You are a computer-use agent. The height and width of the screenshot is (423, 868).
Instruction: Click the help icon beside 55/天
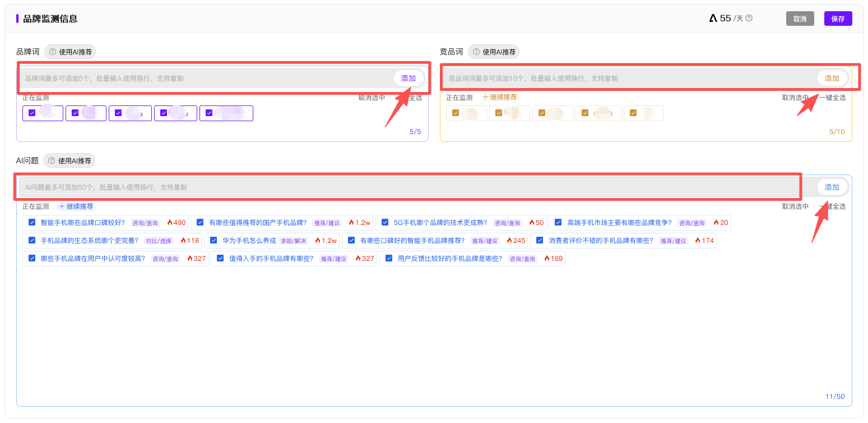coord(749,19)
